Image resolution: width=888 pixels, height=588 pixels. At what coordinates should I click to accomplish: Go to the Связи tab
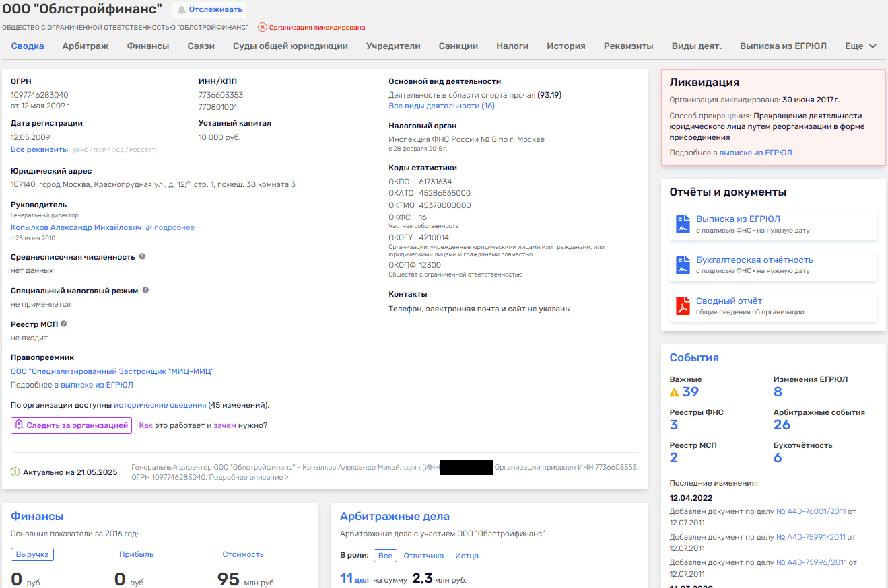[201, 46]
